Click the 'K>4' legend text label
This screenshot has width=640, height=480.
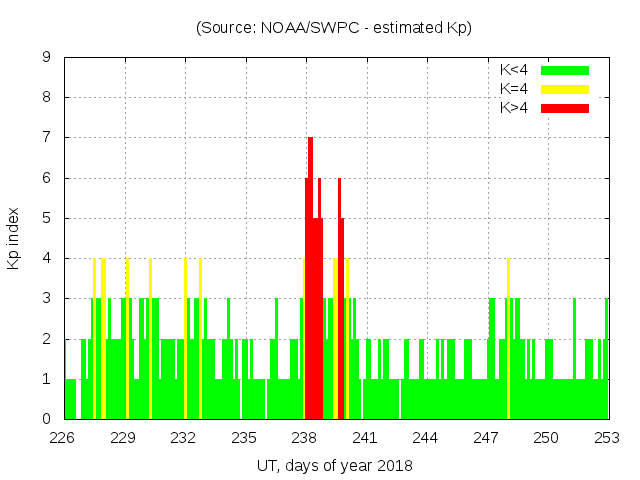[514, 108]
